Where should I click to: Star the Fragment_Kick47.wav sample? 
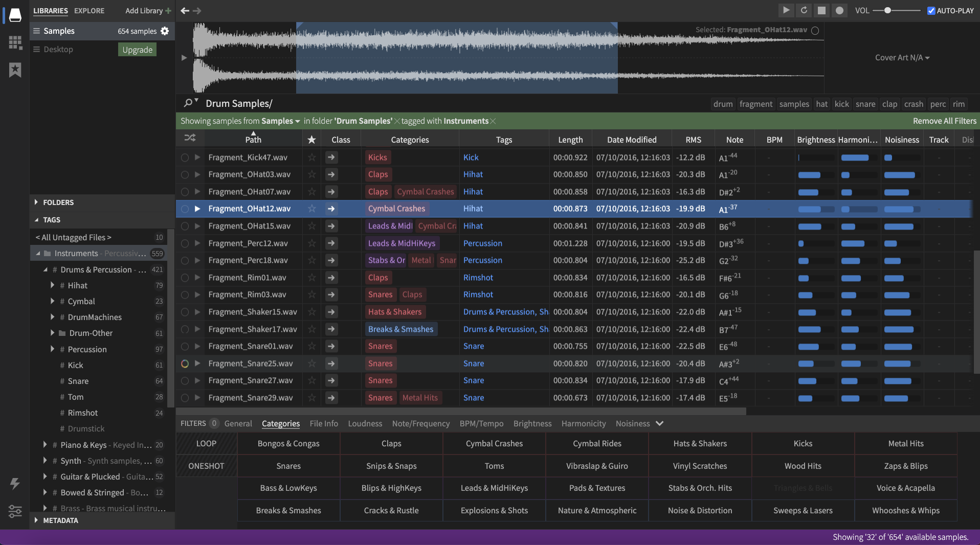311,157
